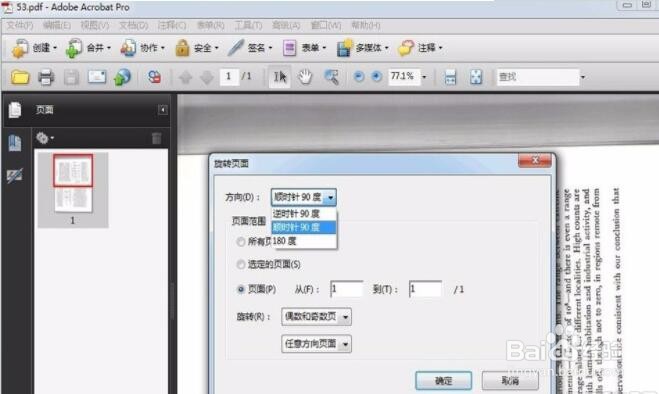Select 页面(P) radio button

pos(241,289)
